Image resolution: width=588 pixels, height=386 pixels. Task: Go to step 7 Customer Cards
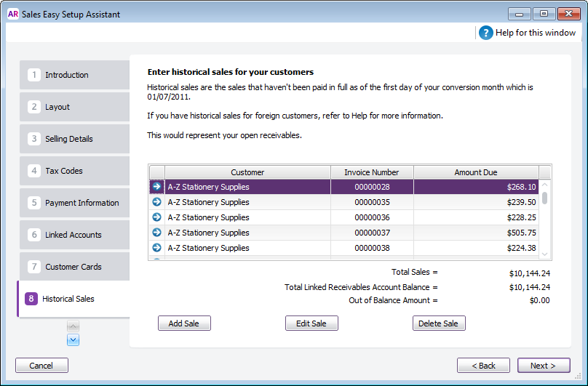coord(75,267)
